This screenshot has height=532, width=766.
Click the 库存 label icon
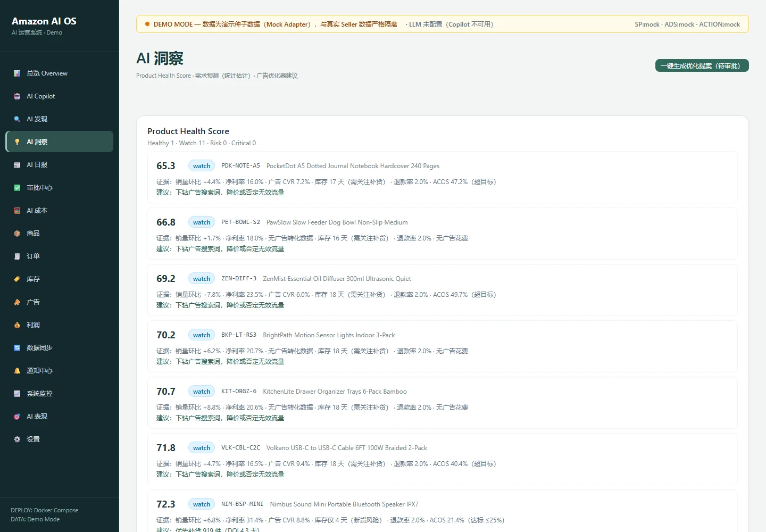[17, 279]
